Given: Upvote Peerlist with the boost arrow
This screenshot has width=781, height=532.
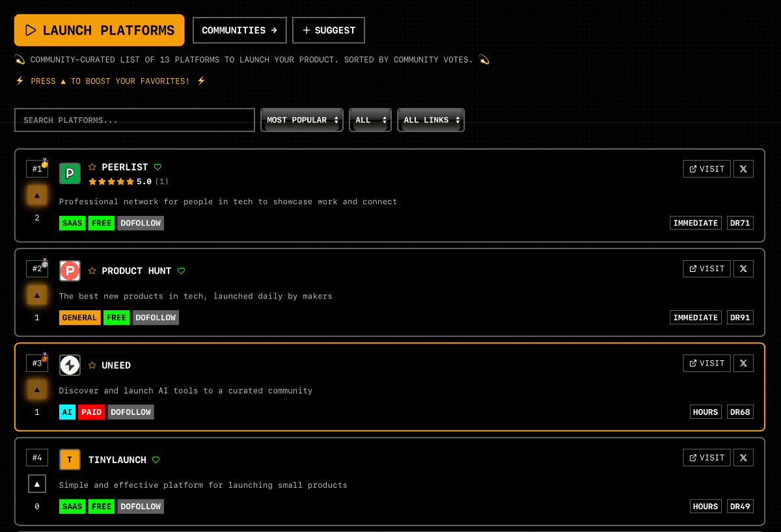Looking at the screenshot, I should [37, 194].
